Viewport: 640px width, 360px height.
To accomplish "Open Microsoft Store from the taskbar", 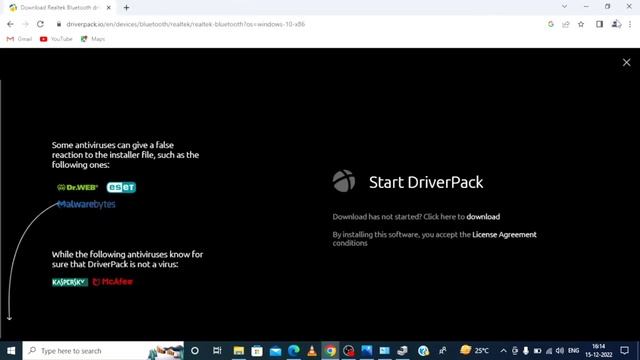I will point(257,351).
